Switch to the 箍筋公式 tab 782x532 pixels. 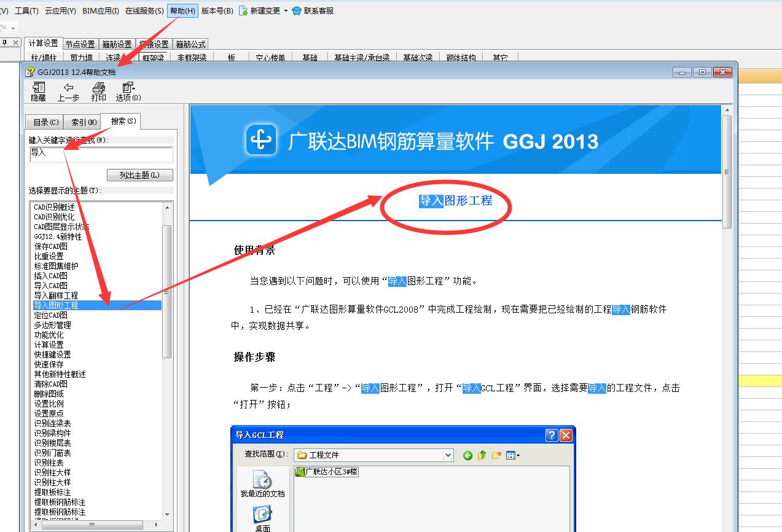190,44
